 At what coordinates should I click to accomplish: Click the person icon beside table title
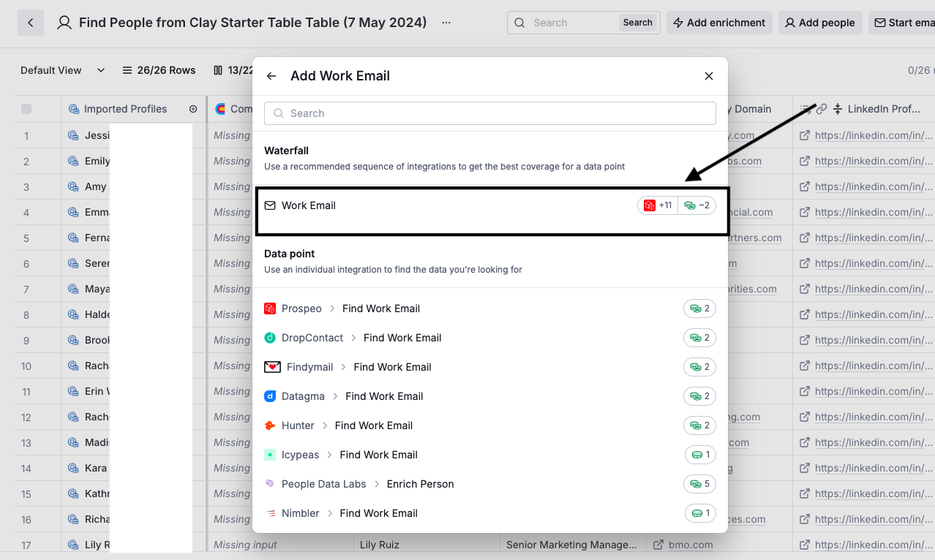tap(64, 23)
